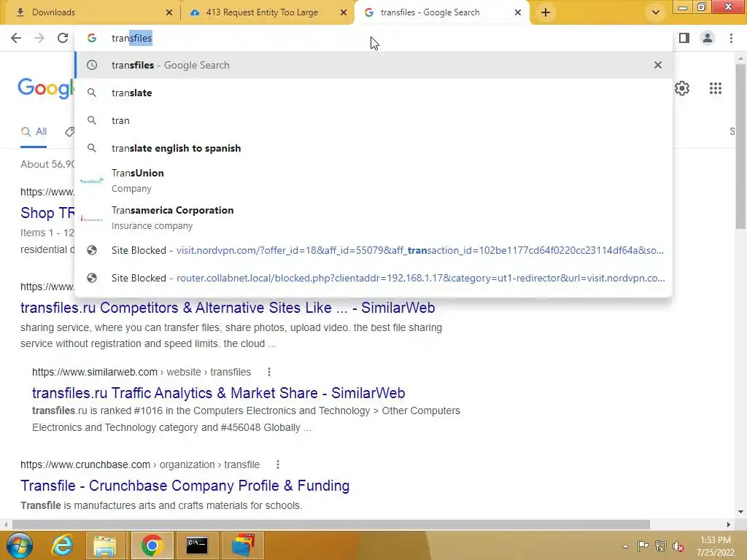Image resolution: width=747 pixels, height=560 pixels.
Task: Open the network tray icon
Action: pyautogui.click(x=660, y=547)
